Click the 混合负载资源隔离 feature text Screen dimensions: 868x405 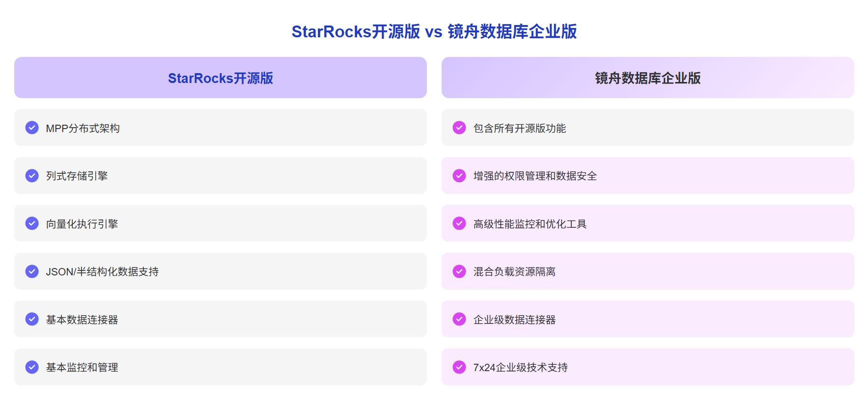(514, 272)
